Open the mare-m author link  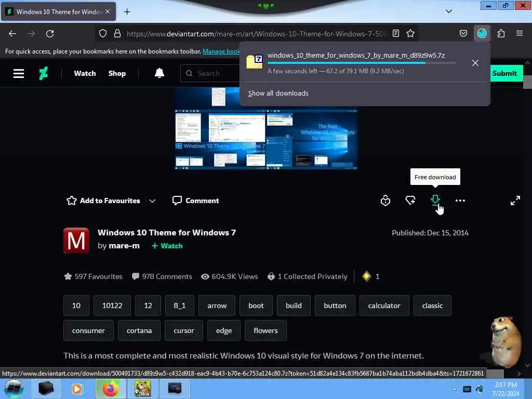pos(124,246)
